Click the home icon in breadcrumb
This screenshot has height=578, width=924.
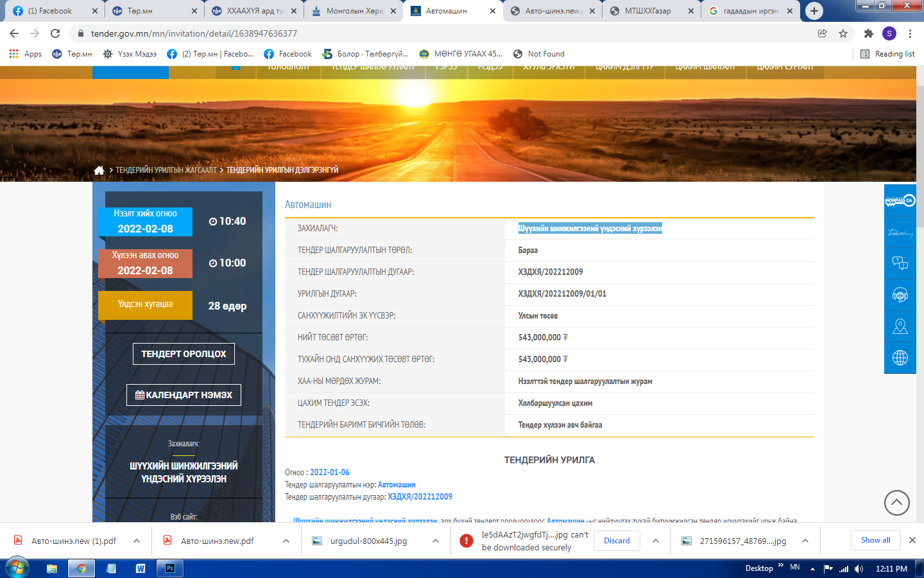point(99,170)
